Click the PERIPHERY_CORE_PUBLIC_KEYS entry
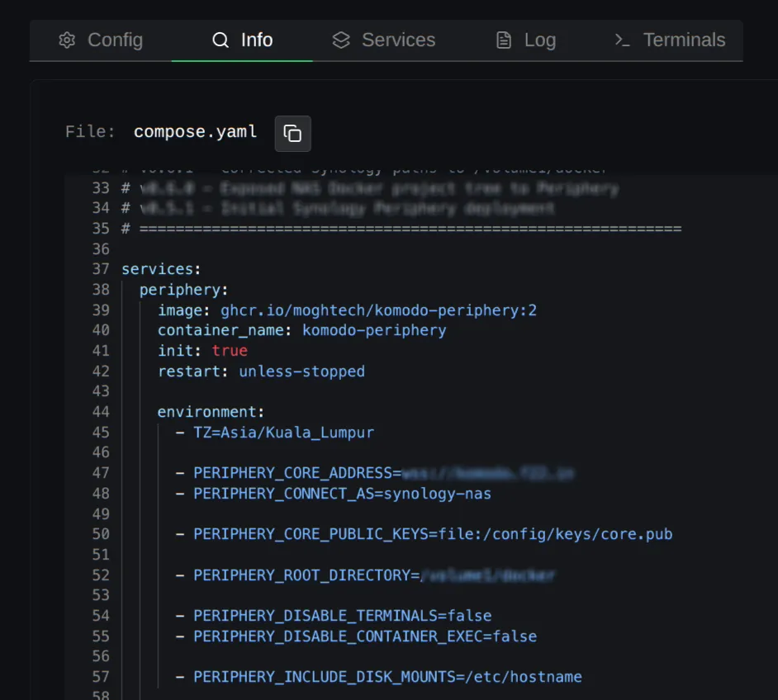Screen dimensions: 778x700 tap(433, 534)
